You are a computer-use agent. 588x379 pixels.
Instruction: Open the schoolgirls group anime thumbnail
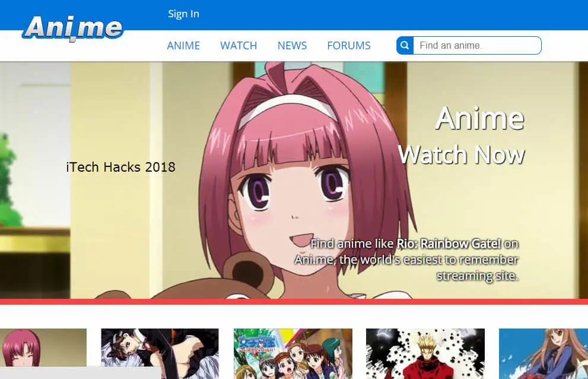click(293, 354)
